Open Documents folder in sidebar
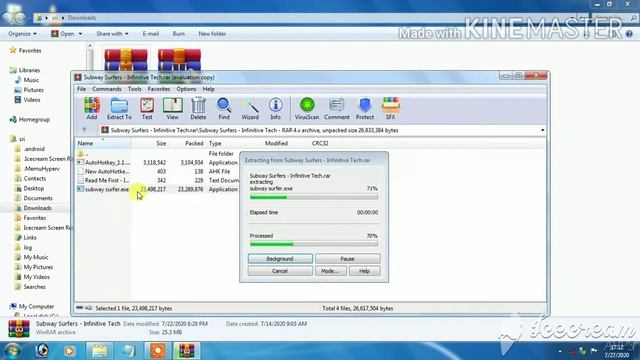Image resolution: width=640 pixels, height=360 pixels. [x=33, y=198]
